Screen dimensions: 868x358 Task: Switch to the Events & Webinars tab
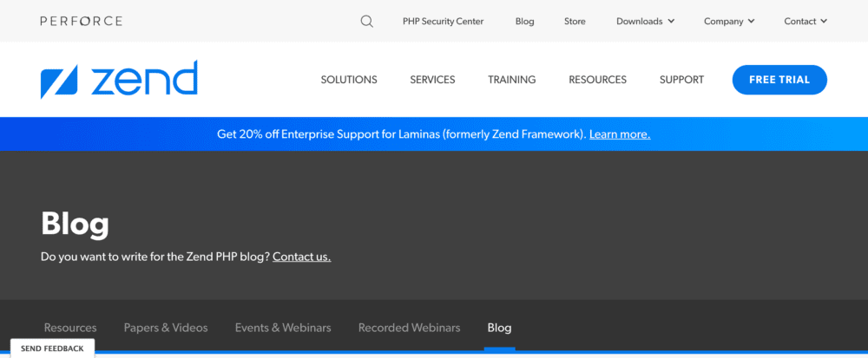coord(283,328)
